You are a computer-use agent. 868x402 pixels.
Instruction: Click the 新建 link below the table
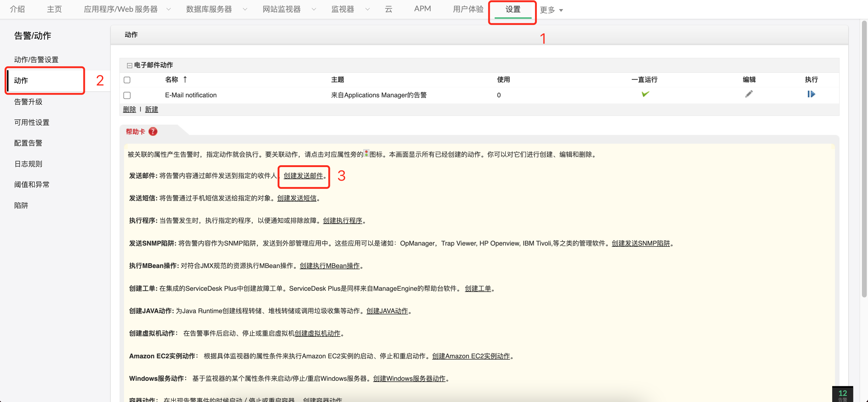click(151, 109)
